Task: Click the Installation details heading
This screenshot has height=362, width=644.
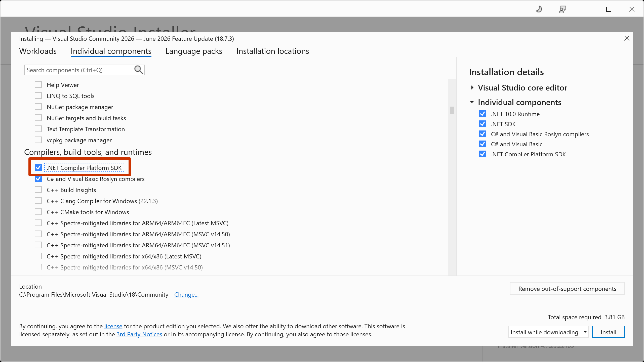Action: tap(506, 72)
